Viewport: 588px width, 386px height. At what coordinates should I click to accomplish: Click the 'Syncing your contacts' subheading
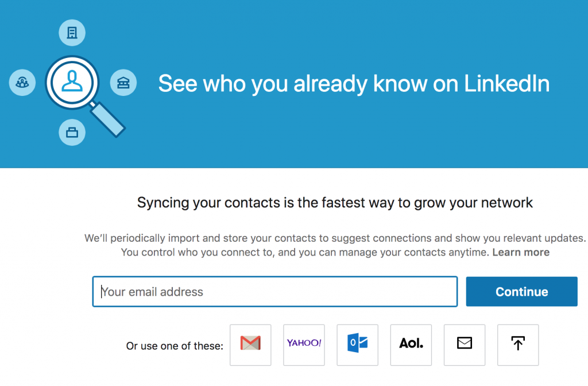pos(335,203)
